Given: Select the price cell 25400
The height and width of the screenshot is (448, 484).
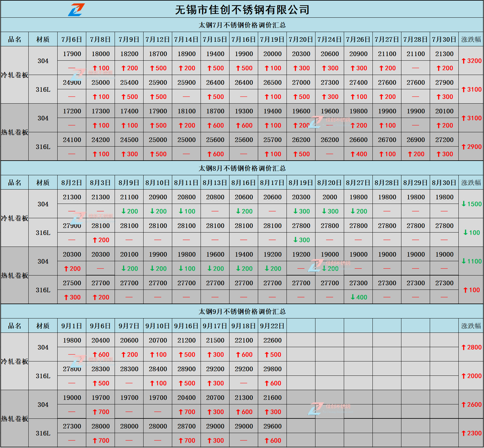Looking at the screenshot, I should 129,82.
